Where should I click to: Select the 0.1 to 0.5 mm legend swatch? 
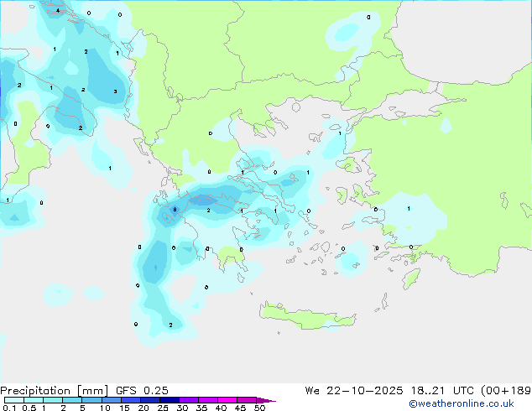pos(14,400)
